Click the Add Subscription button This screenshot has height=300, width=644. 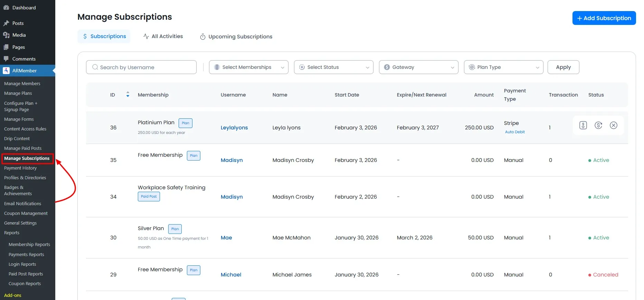coord(604,18)
